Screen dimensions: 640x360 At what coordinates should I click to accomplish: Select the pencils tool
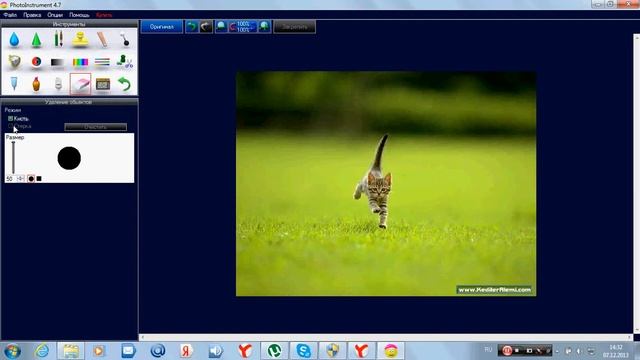coord(58,40)
